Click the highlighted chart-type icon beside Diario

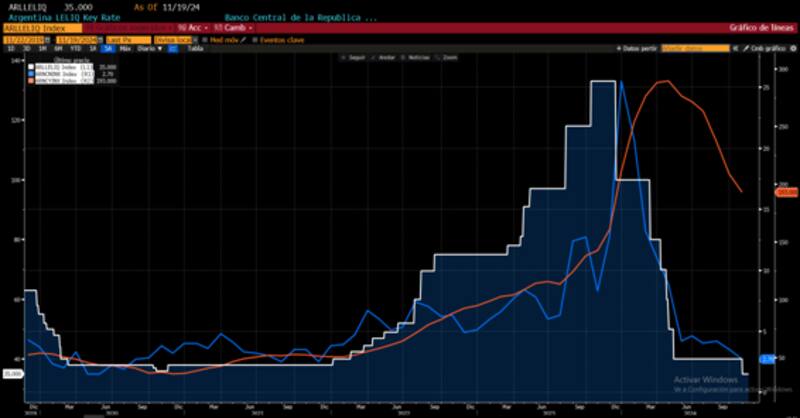173,47
